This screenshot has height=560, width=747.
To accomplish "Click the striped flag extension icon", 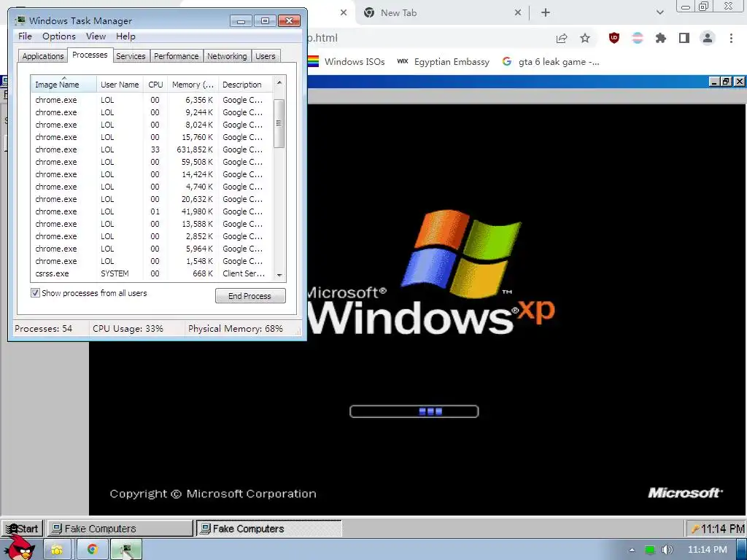I will click(638, 38).
